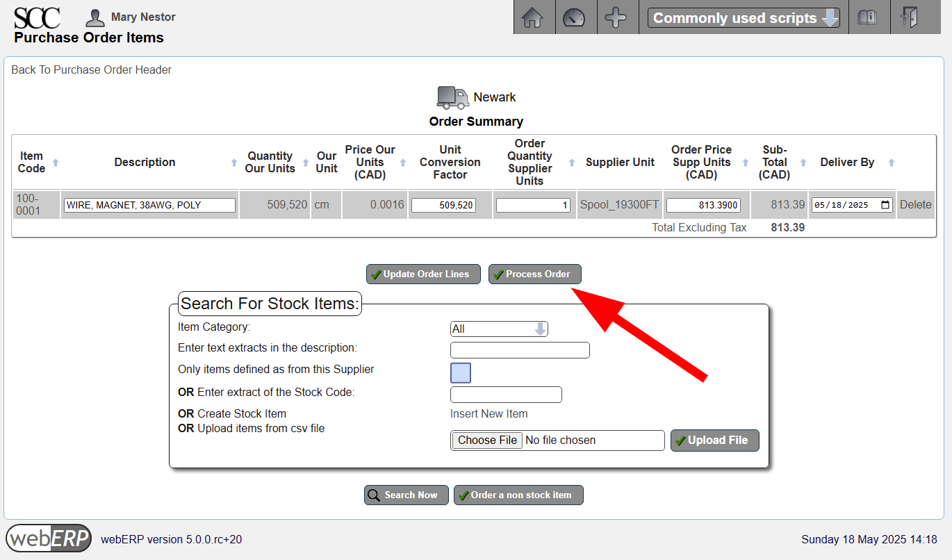Screen dimensions: 952x560
Task: Delete the 100-0001 order line
Action: click(915, 205)
